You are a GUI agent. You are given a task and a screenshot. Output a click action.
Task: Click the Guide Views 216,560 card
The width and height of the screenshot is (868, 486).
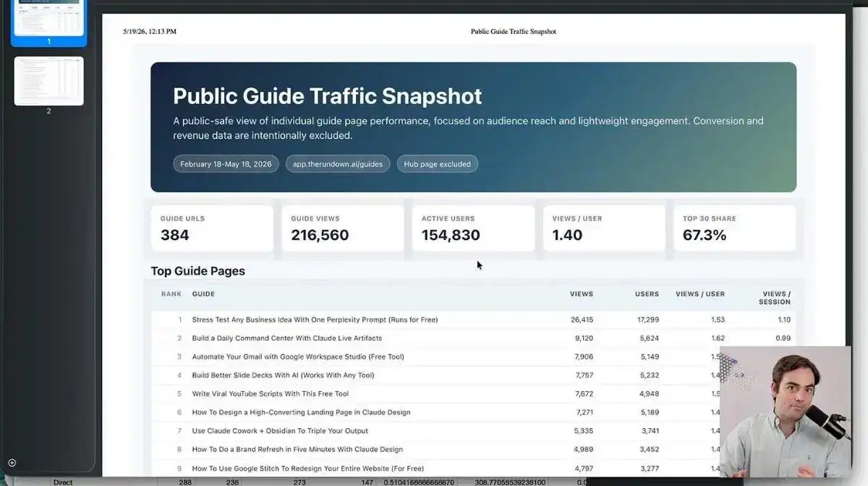(343, 229)
